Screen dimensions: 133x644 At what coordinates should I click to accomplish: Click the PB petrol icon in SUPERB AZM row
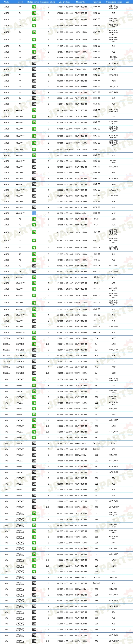point(34,344)
